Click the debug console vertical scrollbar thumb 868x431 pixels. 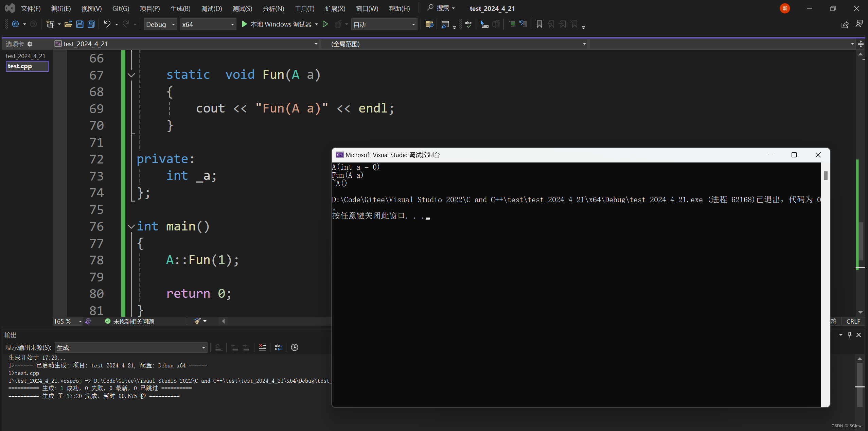(x=826, y=176)
